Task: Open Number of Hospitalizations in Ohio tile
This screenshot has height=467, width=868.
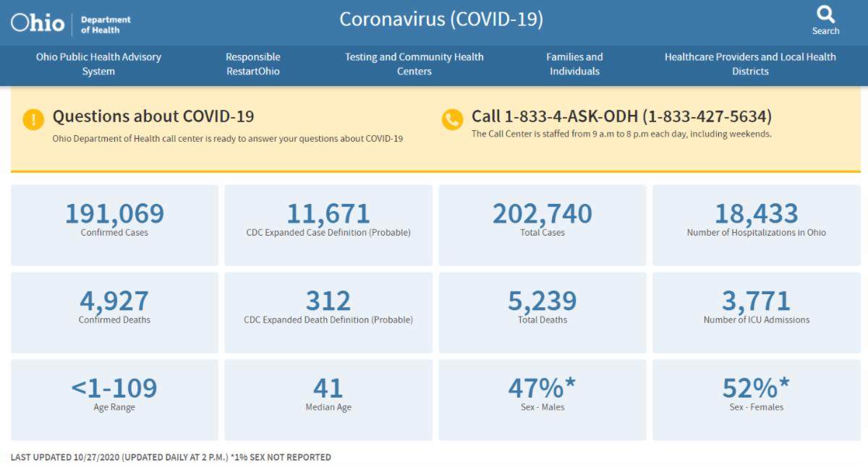Action: click(x=756, y=224)
